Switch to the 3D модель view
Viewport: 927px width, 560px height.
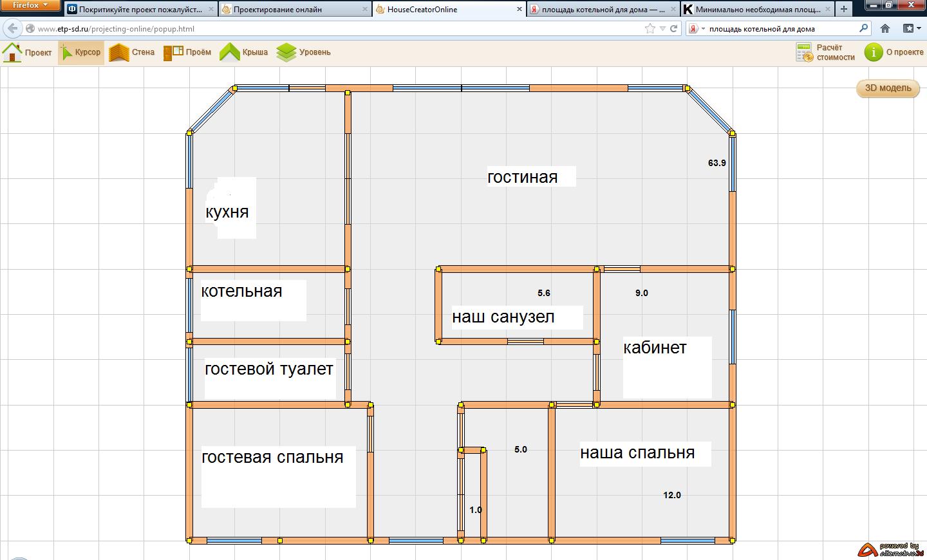(888, 88)
